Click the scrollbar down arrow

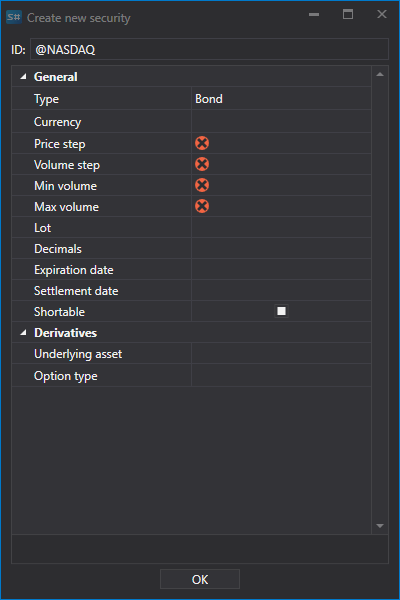click(x=380, y=526)
